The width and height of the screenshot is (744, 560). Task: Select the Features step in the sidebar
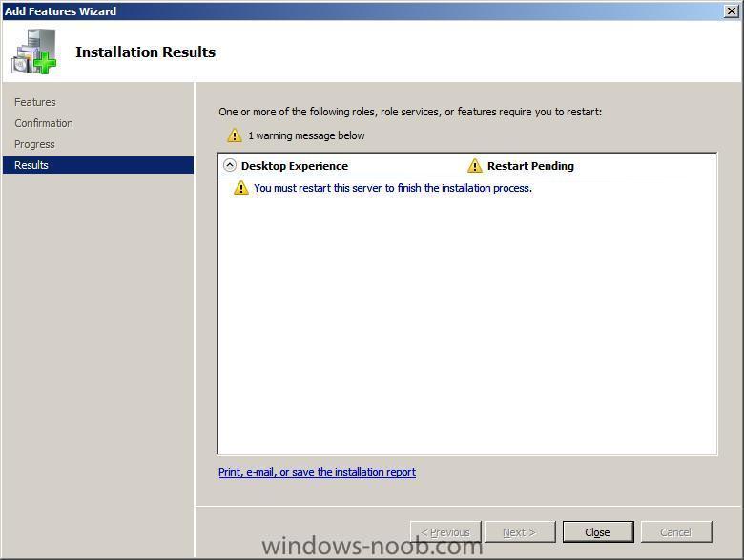(x=35, y=102)
